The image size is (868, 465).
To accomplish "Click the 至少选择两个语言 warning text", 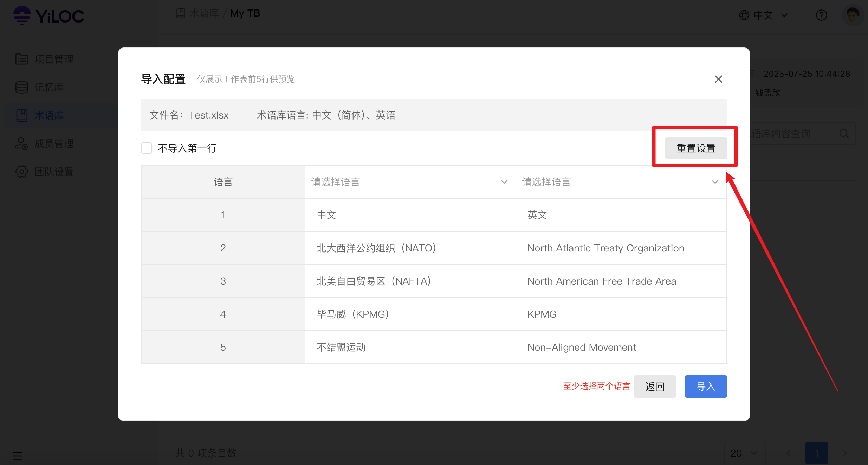I will pos(597,386).
